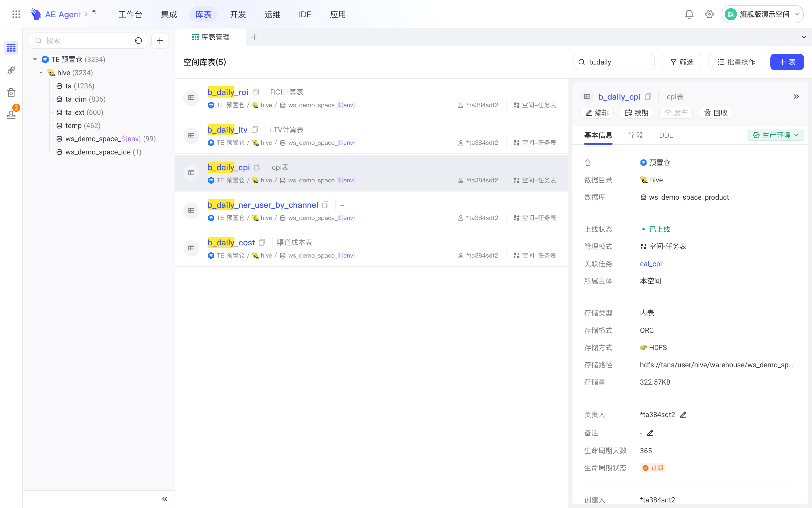
Task: Collapse the detail panel with double chevron
Action: (x=796, y=97)
